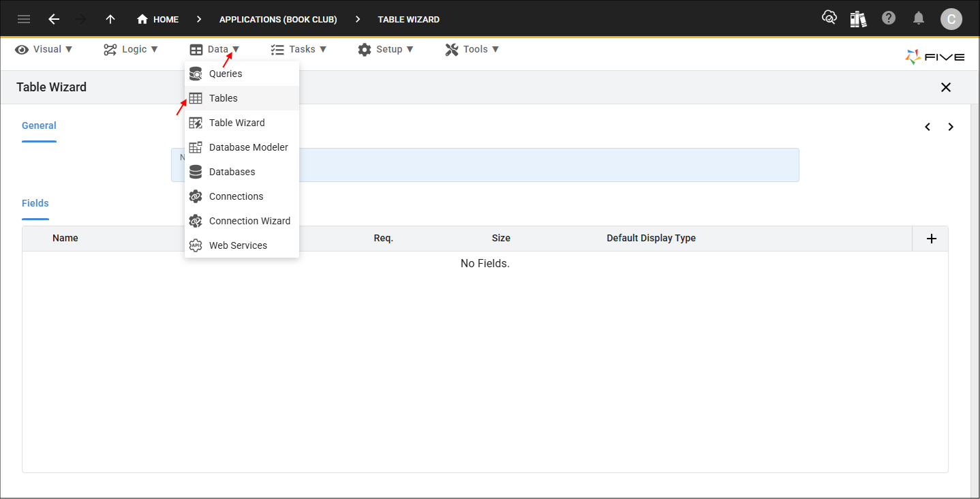Open the help question mark icon
980x499 pixels.
click(x=889, y=18)
